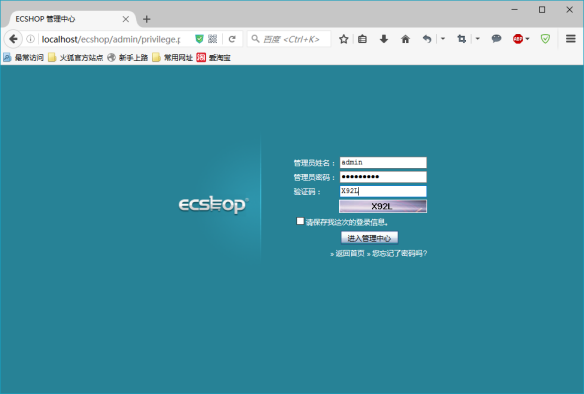584x394 pixels.
Task: Click the 管理员密码 password field
Action: pos(383,177)
